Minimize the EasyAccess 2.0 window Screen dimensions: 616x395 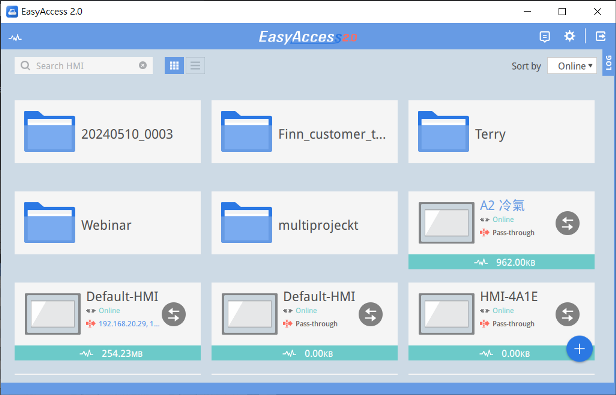[x=527, y=11]
